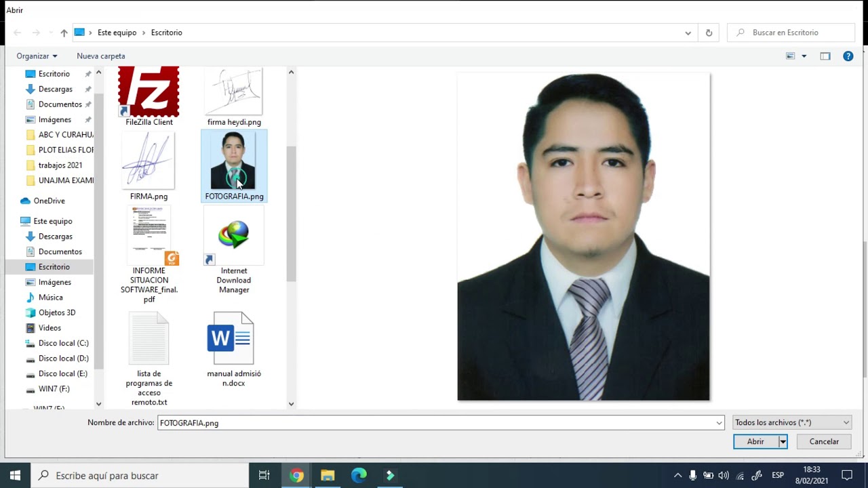Open the help question mark icon
This screenshot has height=488, width=868.
click(x=848, y=56)
